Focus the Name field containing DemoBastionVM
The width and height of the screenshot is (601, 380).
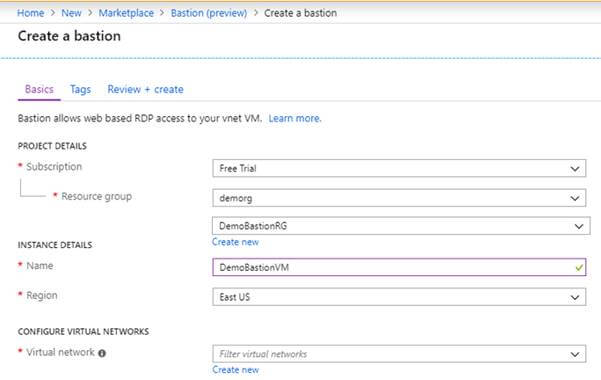click(x=399, y=267)
